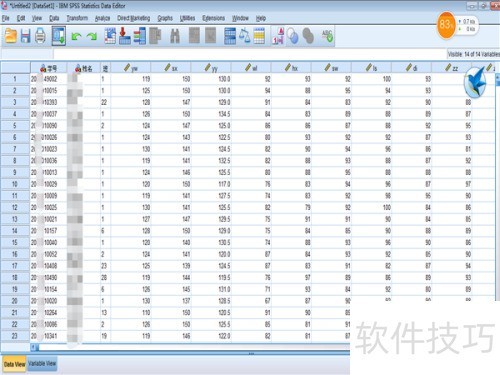500x375 pixels.
Task: Toggle value labels display icon
Action: pos(278,36)
